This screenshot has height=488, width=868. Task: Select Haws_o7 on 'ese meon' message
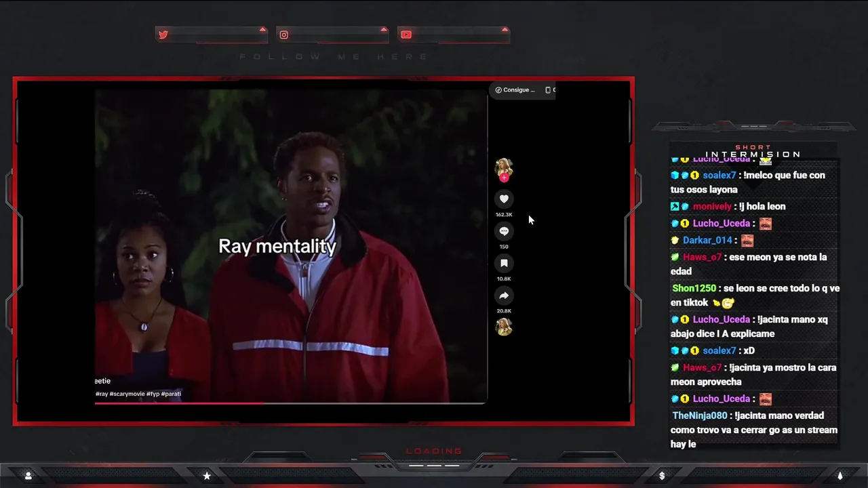[x=703, y=257]
